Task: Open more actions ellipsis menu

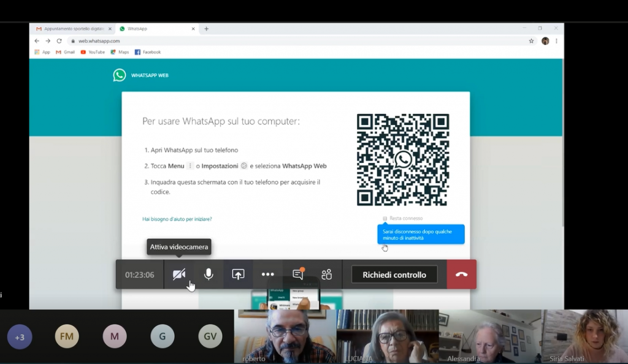Action: (267, 275)
